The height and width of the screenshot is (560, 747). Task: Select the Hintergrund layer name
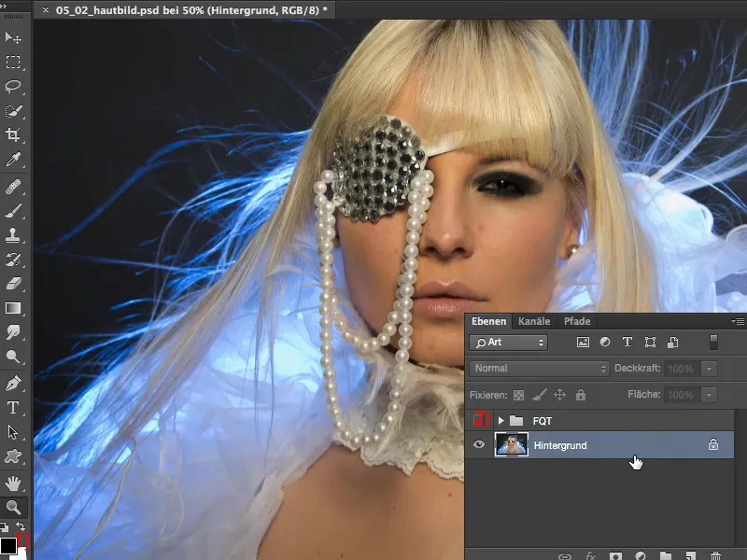560,445
